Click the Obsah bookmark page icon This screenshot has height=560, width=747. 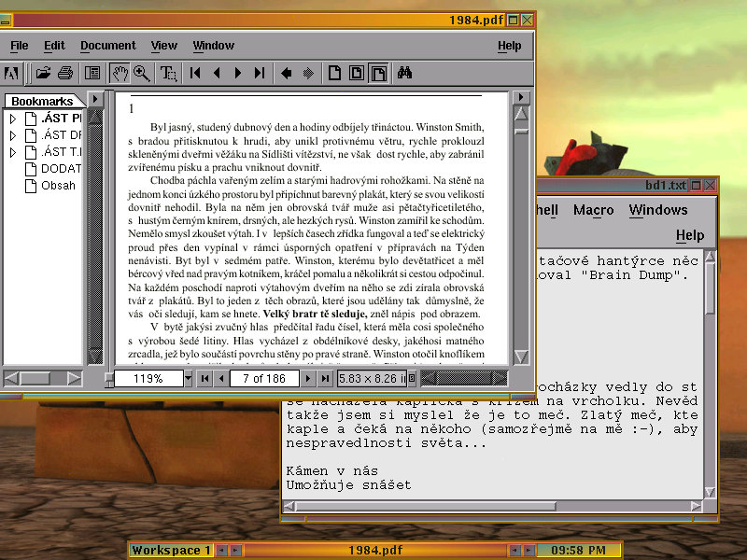[x=31, y=186]
